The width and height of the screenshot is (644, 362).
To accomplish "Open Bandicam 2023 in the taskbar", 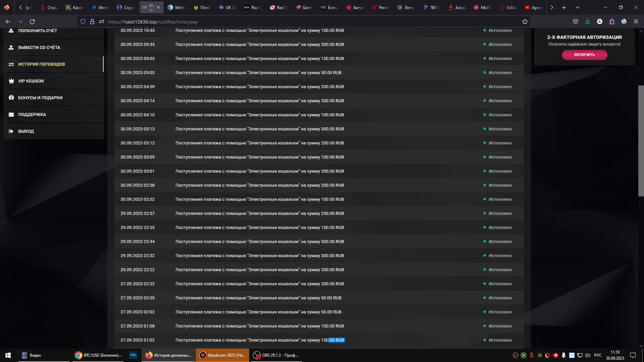I will [223, 355].
